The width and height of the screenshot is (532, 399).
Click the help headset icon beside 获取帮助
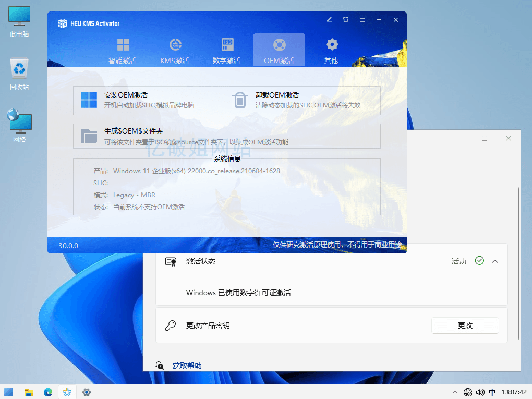[x=160, y=366]
